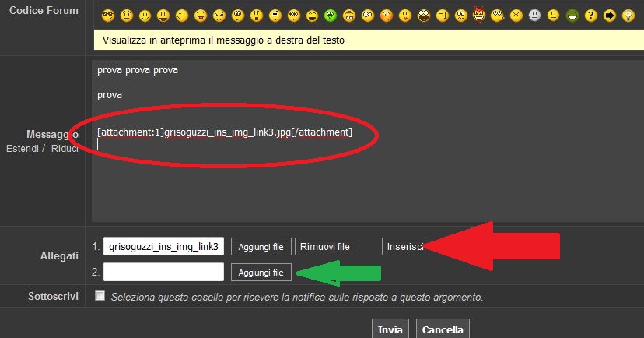644x338 pixels.
Task: Click Aggiungi file for attachment 1
Action: point(261,247)
